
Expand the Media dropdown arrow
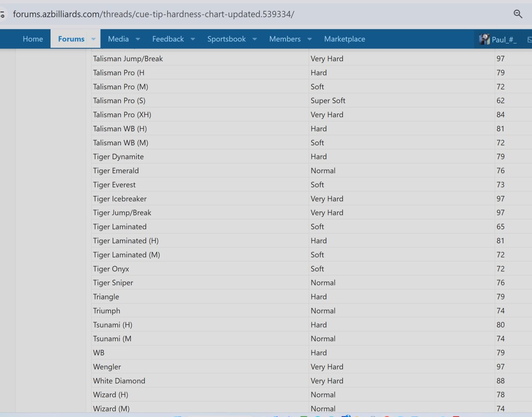click(138, 39)
